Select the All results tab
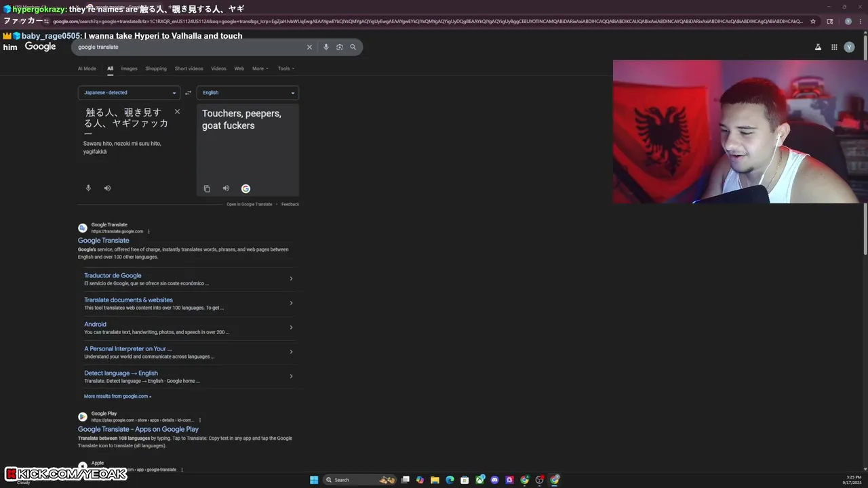 [x=110, y=68]
